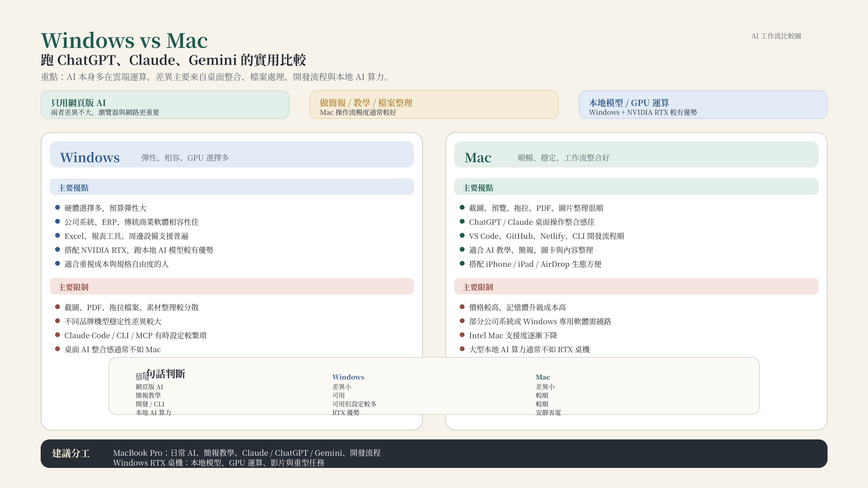Click the '句話判斷' summary table heading

pyautogui.click(x=165, y=373)
